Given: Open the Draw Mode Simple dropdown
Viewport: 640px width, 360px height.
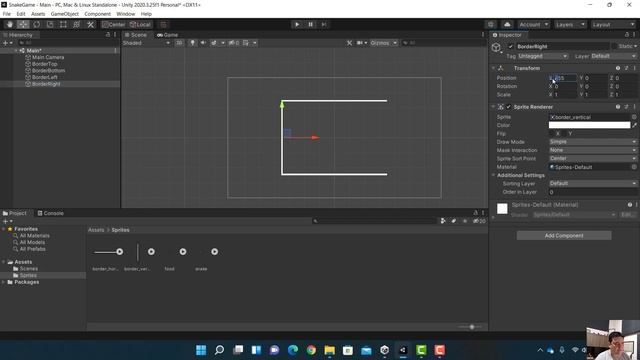Looking at the screenshot, I should 593,142.
